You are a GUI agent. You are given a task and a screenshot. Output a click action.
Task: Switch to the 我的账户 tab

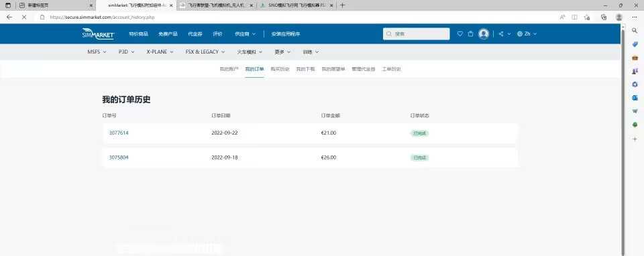229,69
